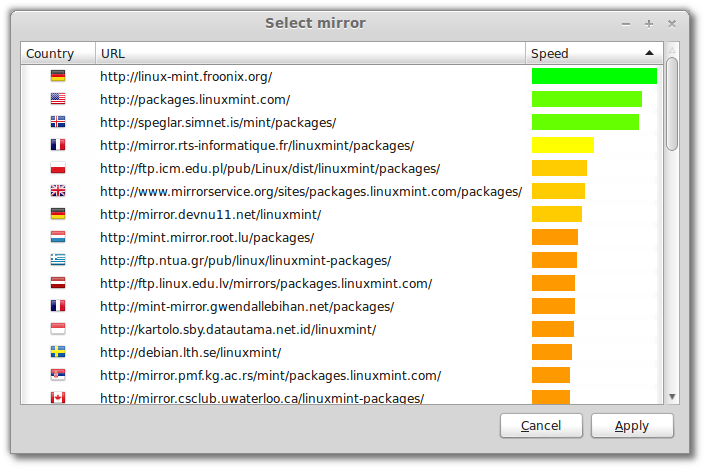
Task: Select mirror http://mint.mirror.root.lu/packages/
Action: tap(207, 237)
